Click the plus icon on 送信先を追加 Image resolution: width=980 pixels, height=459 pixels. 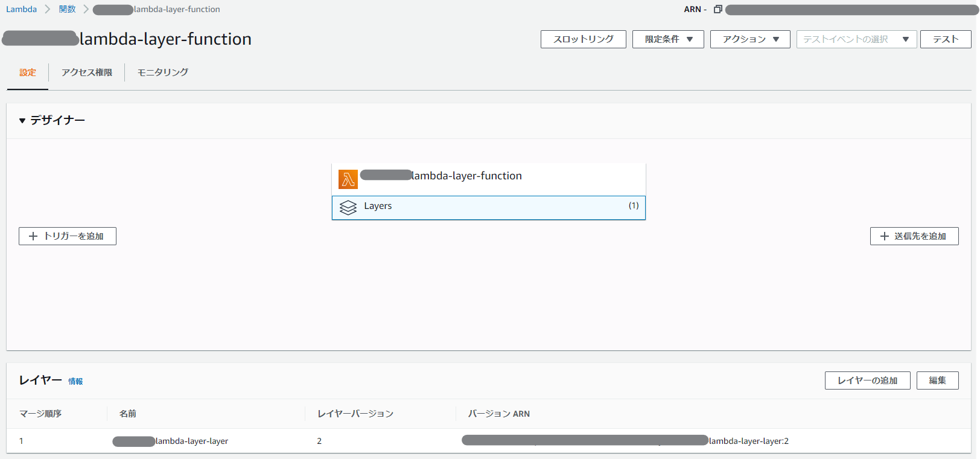click(885, 236)
